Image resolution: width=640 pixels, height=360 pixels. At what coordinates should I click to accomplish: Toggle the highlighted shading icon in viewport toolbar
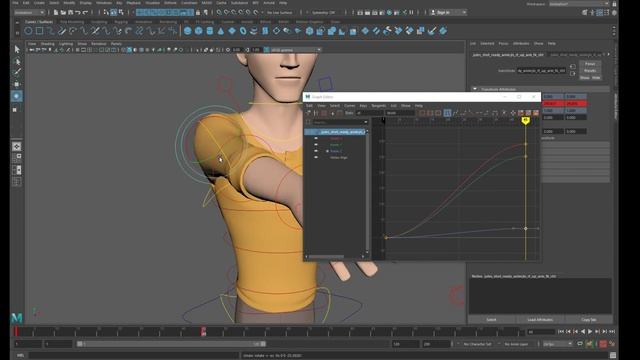tap(129, 50)
